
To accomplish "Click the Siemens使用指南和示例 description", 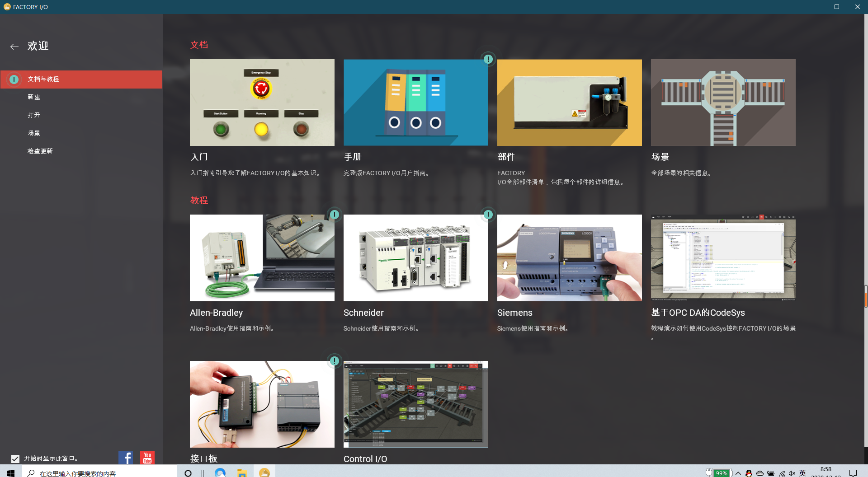I will pos(534,328).
